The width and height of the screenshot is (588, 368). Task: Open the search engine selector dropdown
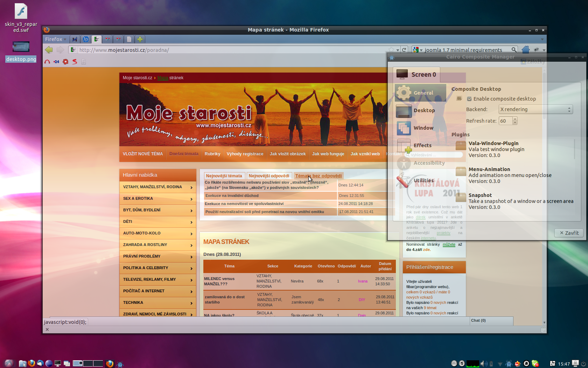coord(418,50)
